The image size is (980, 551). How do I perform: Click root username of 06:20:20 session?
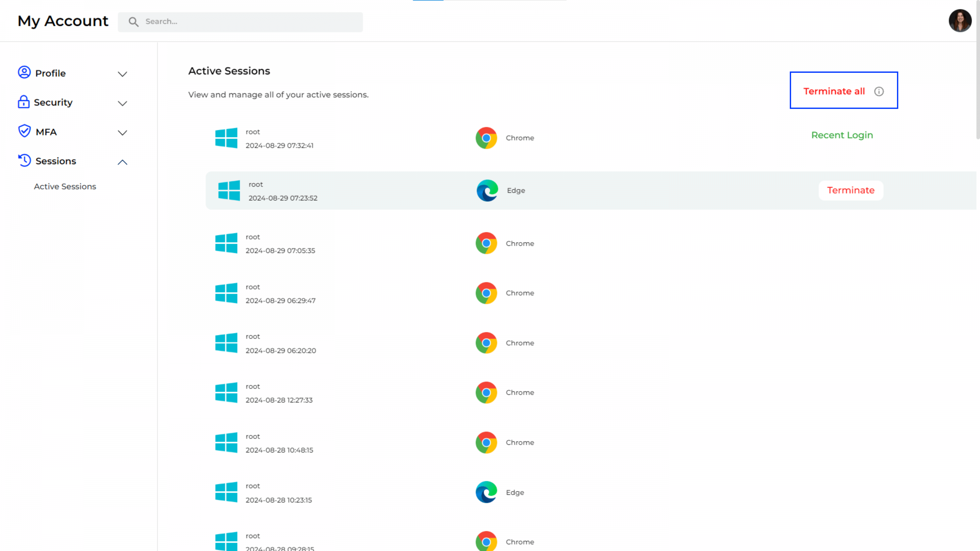point(252,336)
